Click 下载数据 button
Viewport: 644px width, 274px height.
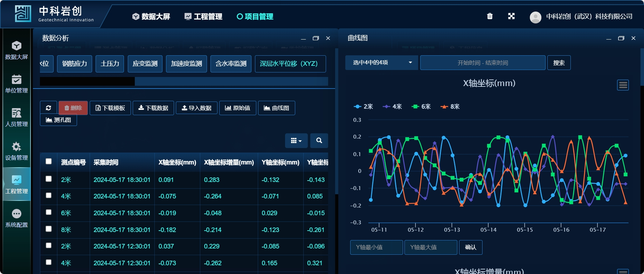coord(153,108)
